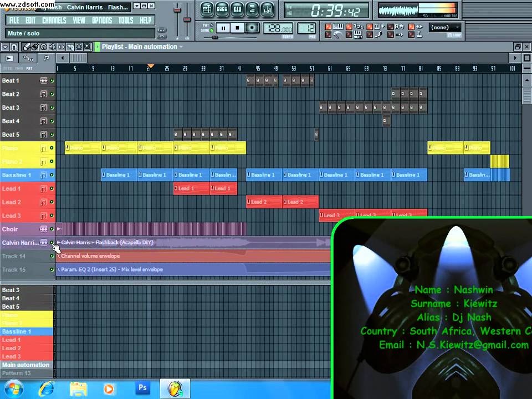This screenshot has height=399, width=532.
Task: Pause playback with the pause button
Action: 223,28
